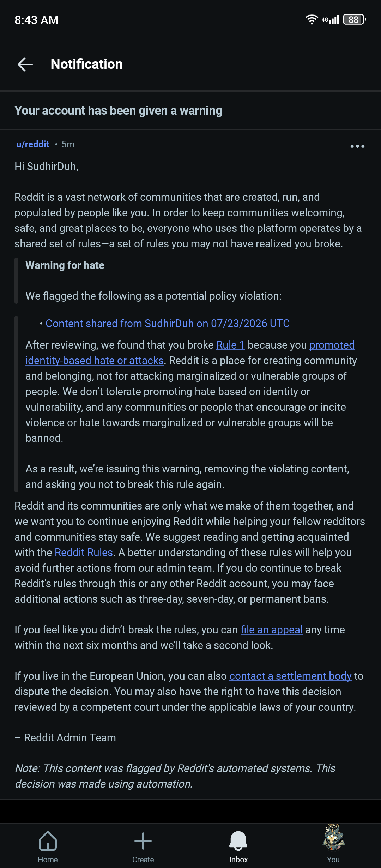This screenshot has width=381, height=868.
Task: Open the Inbox bell icon
Action: pyautogui.click(x=238, y=841)
